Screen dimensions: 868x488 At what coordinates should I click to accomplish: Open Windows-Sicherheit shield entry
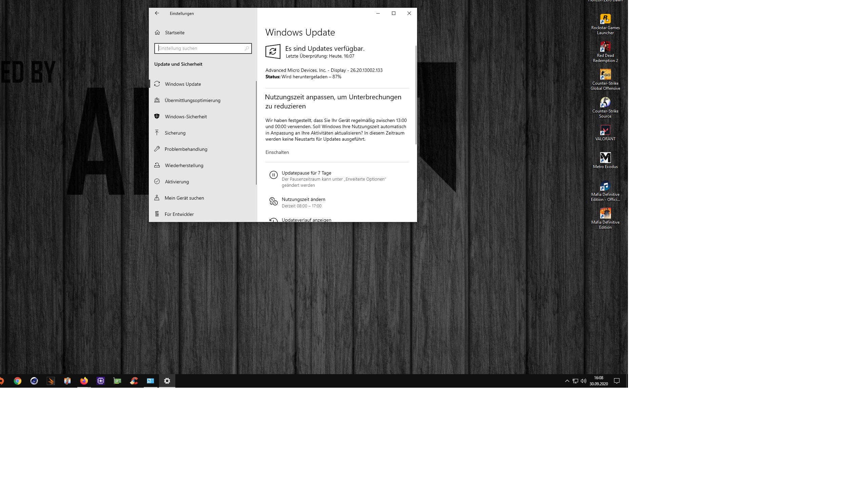pos(185,117)
